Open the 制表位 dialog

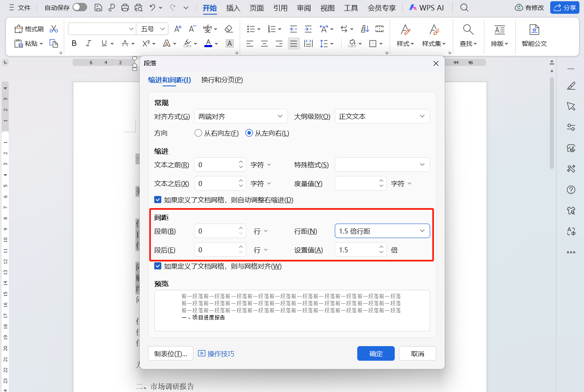(170, 353)
